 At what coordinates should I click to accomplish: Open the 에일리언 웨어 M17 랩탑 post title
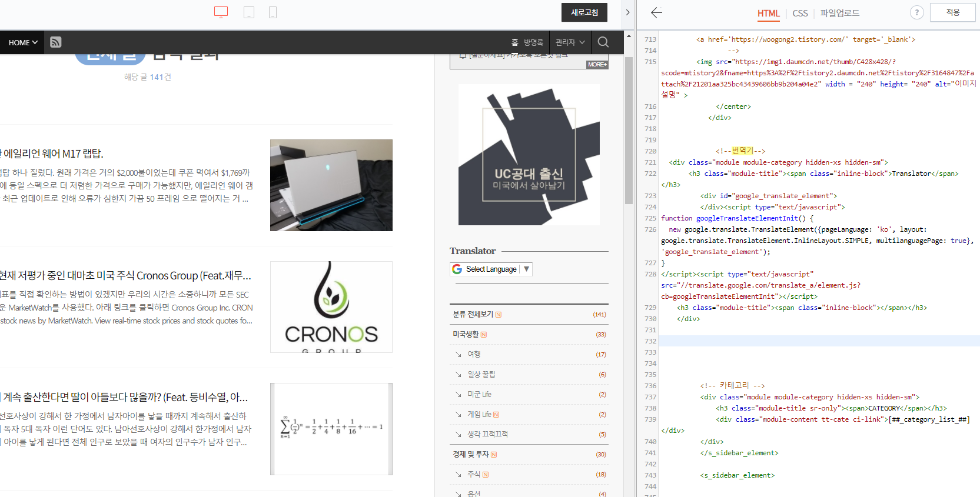[x=52, y=154]
